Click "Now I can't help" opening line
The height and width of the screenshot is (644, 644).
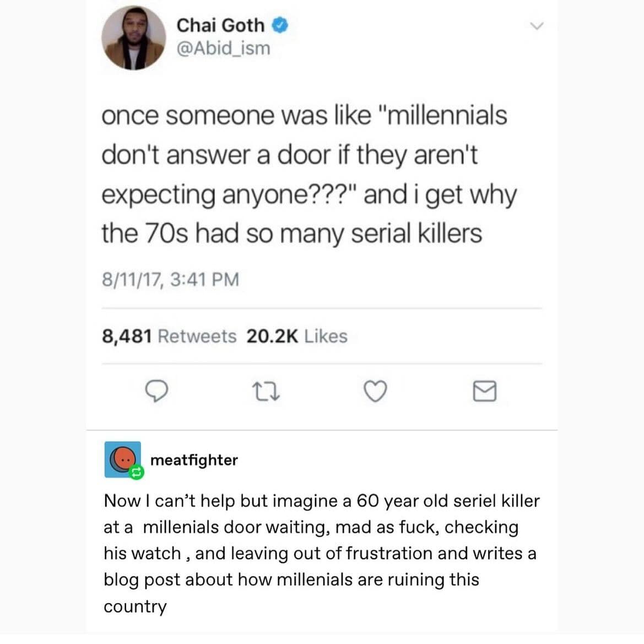coord(166,501)
